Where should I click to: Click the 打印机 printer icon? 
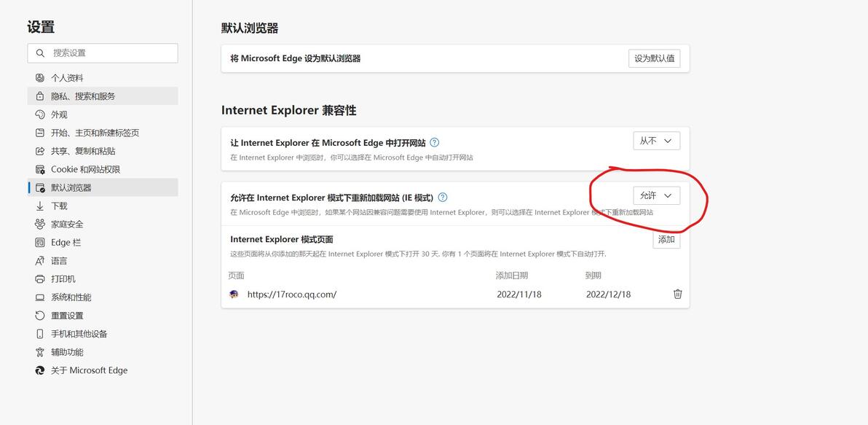tap(40, 279)
